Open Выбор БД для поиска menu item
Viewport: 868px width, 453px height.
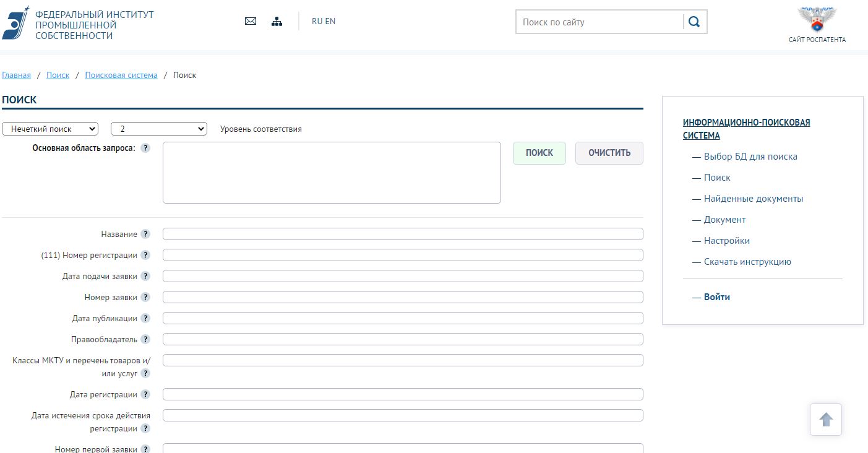click(x=750, y=157)
